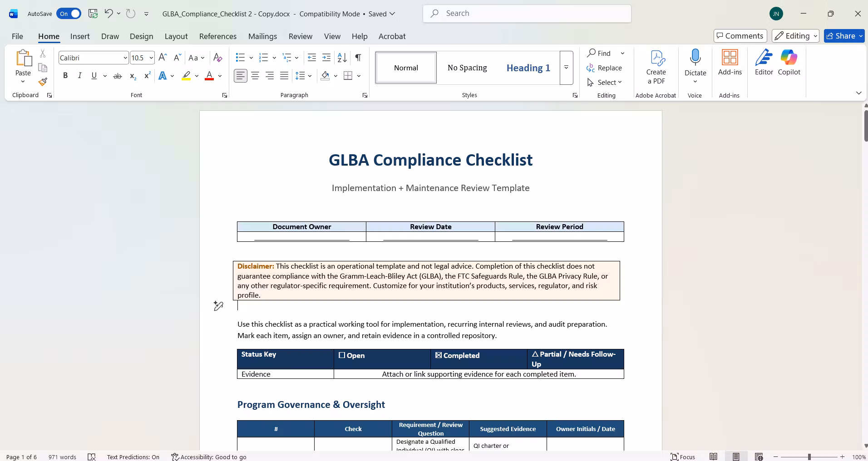Open the font name dropdown
Image resolution: width=868 pixels, height=461 pixels.
(x=125, y=58)
